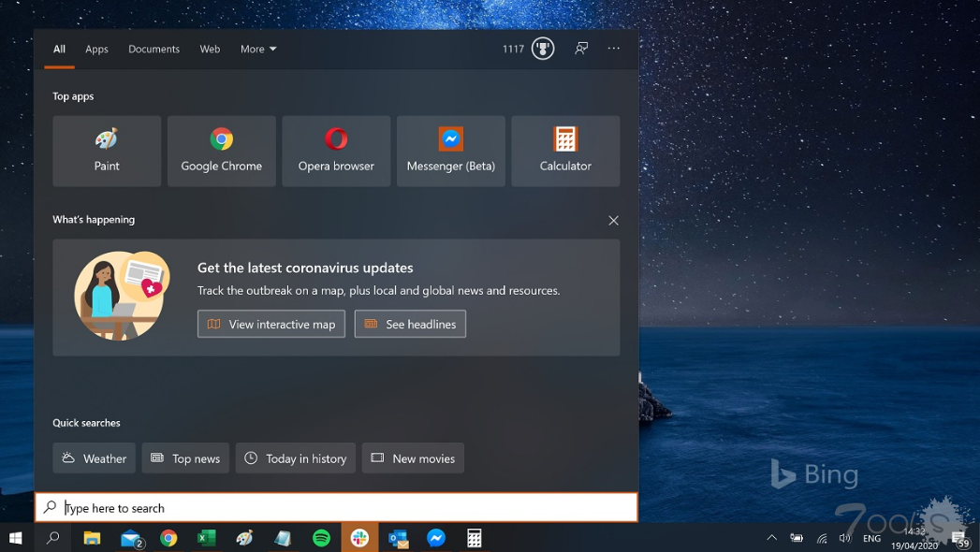Open Spotify from the taskbar
The image size is (980, 552).
coord(321,538)
